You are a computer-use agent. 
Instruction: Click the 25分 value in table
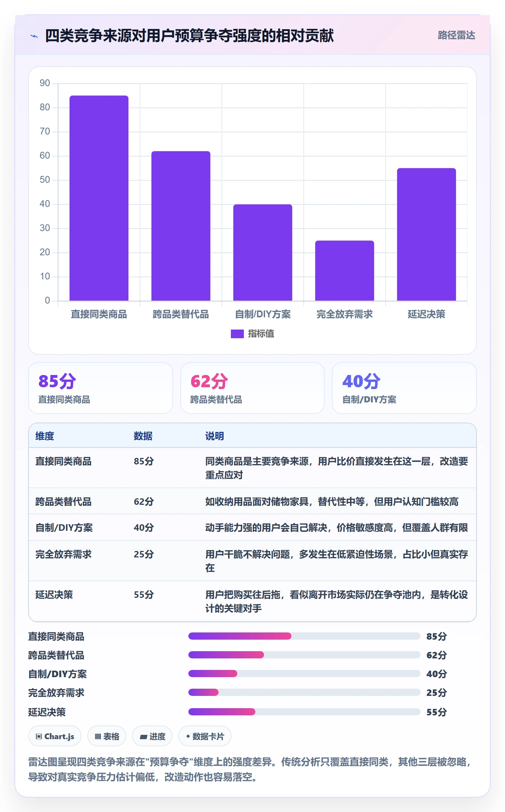point(144,554)
